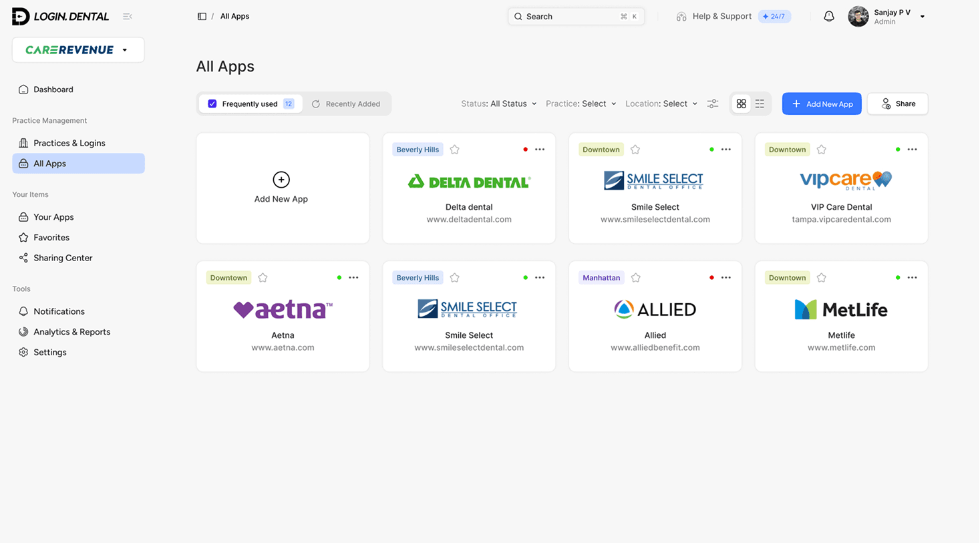Star the VIP Care Dental app
The image size is (980, 543).
pyautogui.click(x=821, y=150)
